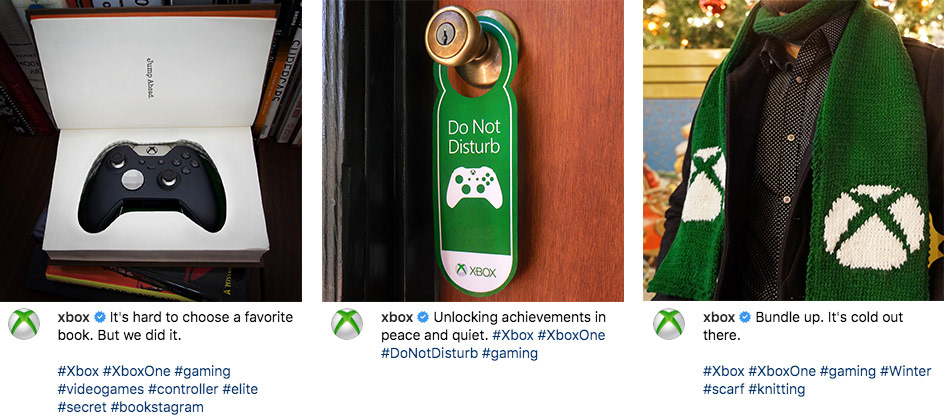Click the Xbox avatar beside the book caption
Image resolution: width=944 pixels, height=420 pixels.
point(24,324)
